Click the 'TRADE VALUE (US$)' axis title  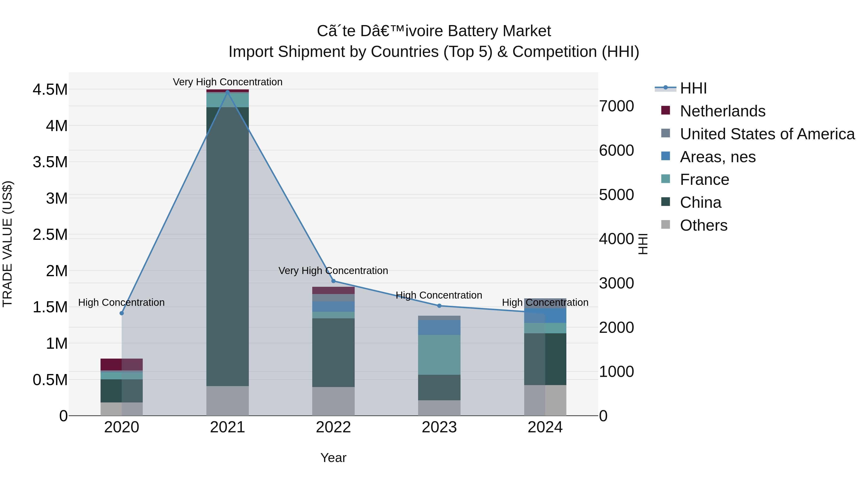(x=7, y=244)
